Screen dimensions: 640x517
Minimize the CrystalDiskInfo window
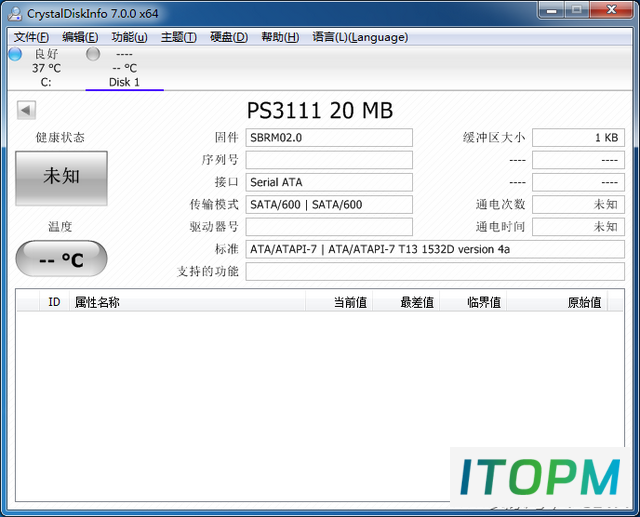(x=552, y=10)
